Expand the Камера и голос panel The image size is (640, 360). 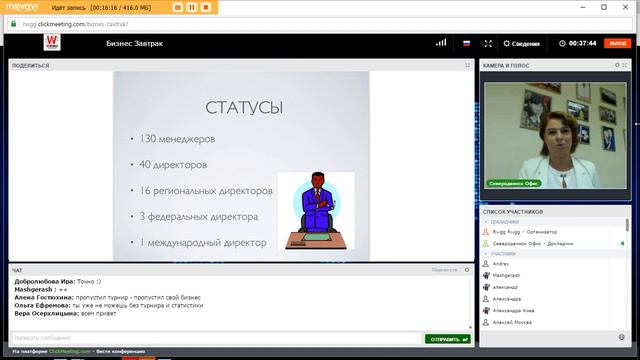[624, 65]
